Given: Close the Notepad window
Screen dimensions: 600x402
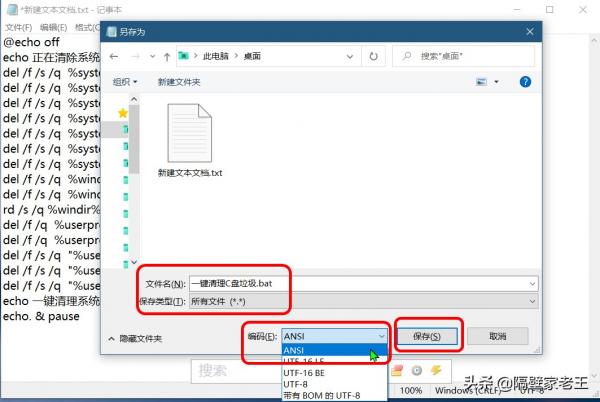Looking at the screenshot, I should [583, 10].
